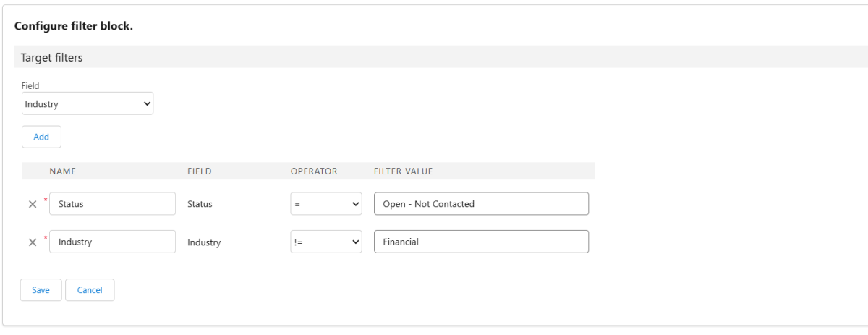Image resolution: width=868 pixels, height=335 pixels.
Task: Save the filter block configuration
Action: (x=41, y=290)
